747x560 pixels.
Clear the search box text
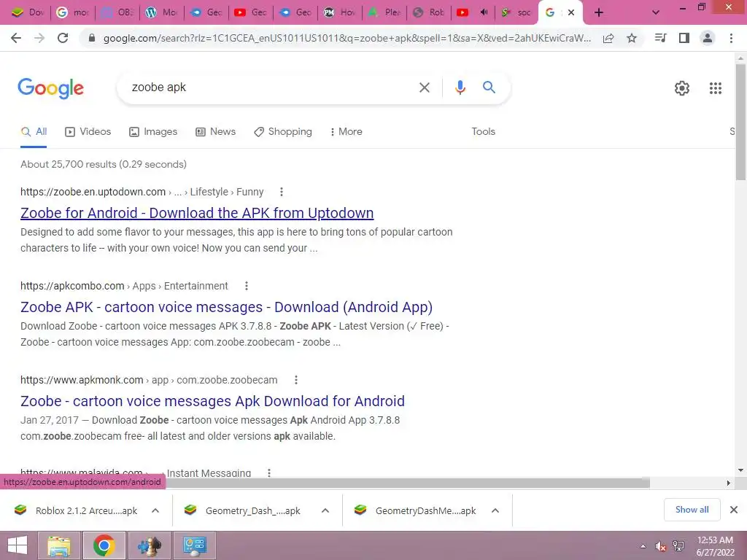[424, 87]
